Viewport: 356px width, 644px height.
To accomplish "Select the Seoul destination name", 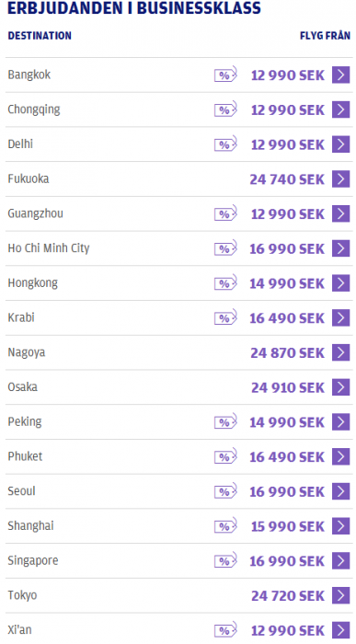I will pos(21,490).
